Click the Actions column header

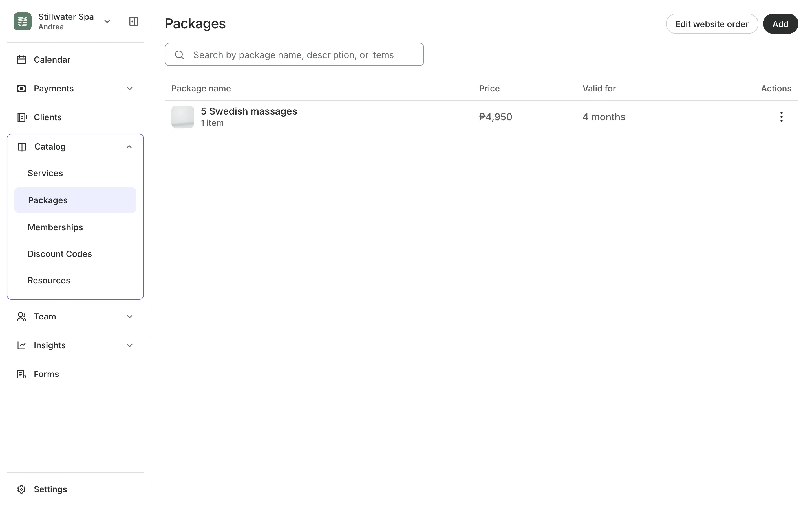[776, 88]
